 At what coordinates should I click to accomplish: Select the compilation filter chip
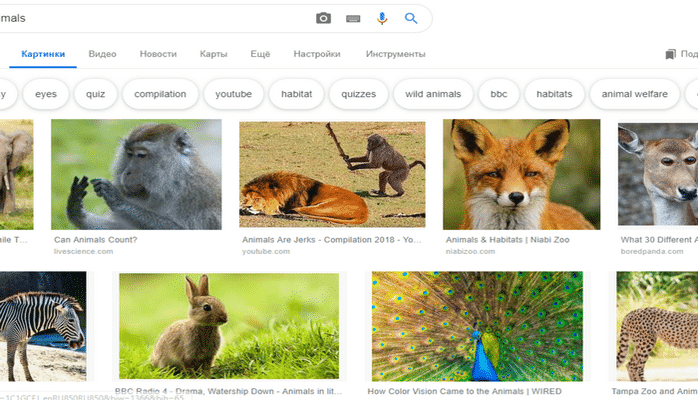[x=160, y=94]
